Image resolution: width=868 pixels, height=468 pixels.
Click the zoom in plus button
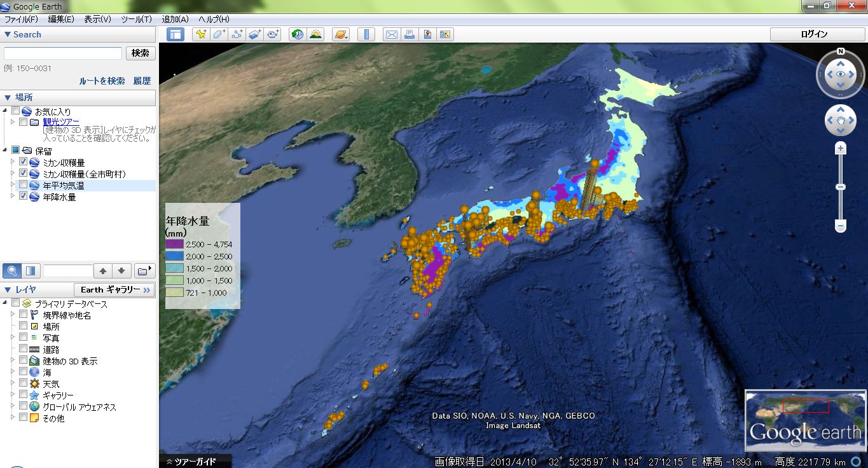point(841,148)
